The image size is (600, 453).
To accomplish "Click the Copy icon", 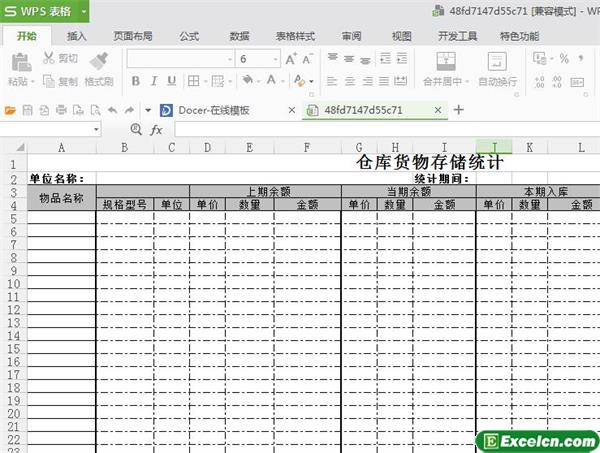I will (x=49, y=81).
